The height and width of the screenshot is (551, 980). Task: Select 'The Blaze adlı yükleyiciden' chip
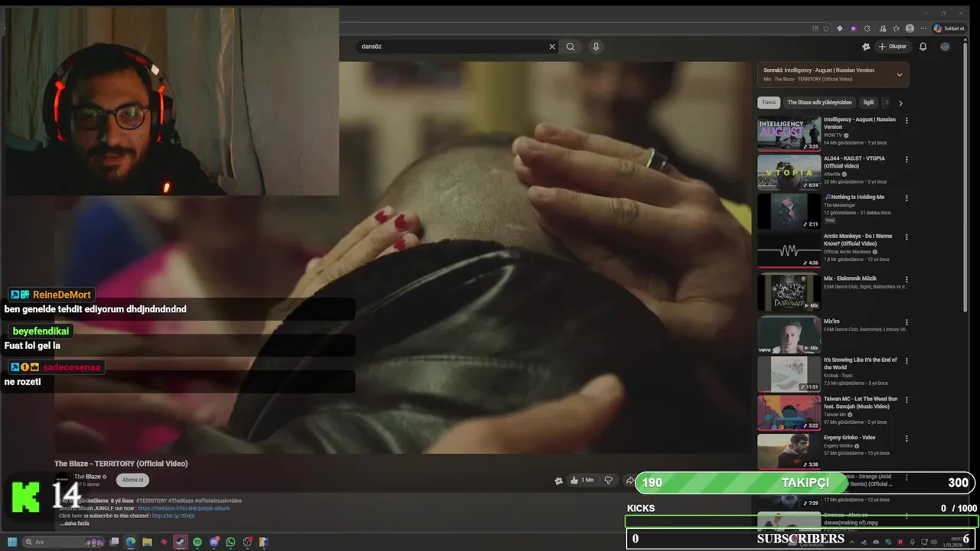point(819,103)
